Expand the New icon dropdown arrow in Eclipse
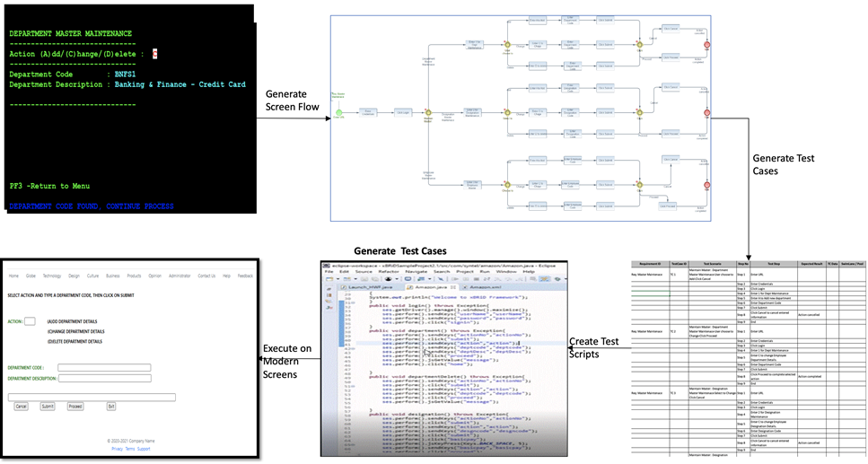Image resolution: width=868 pixels, height=464 pixels. [x=338, y=279]
